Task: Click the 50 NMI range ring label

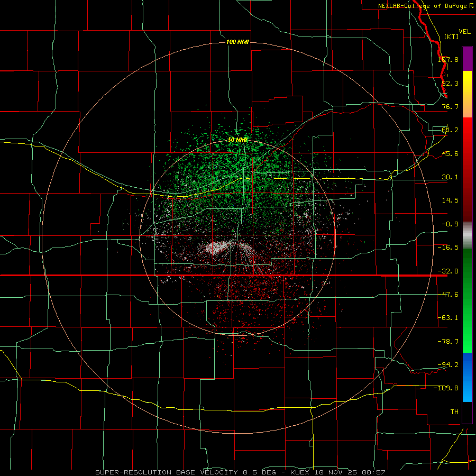Action: tap(237, 140)
